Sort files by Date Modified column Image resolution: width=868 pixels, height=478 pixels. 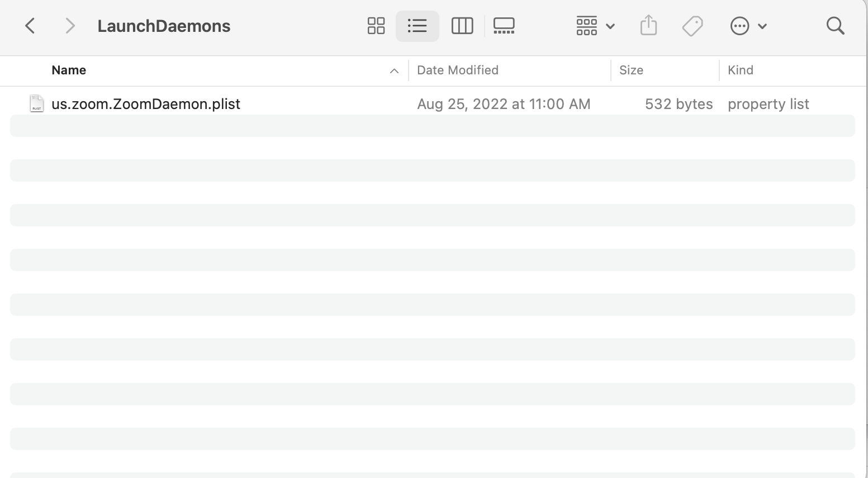[458, 70]
